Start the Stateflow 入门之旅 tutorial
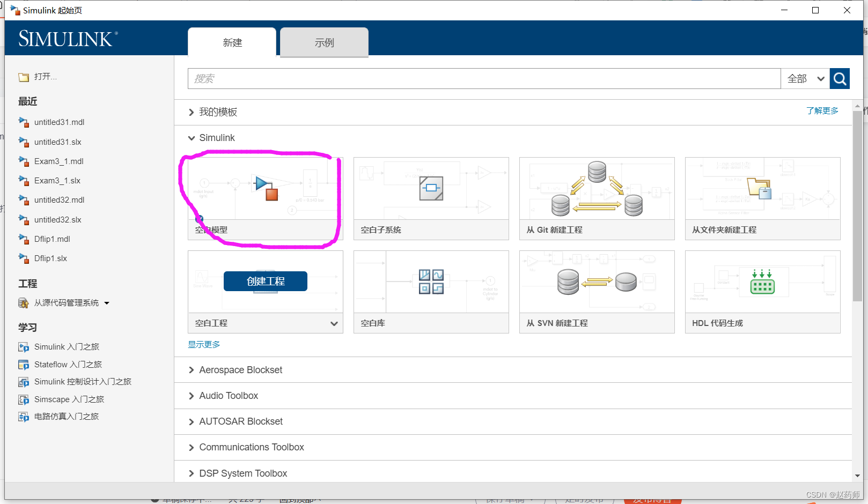Viewport: 868px width, 504px height. [68, 365]
